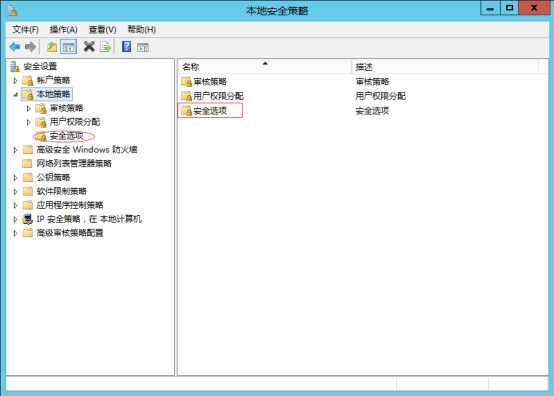Click 安全选项 description cell
Image resolution: width=554 pixels, height=396 pixels.
[372, 111]
